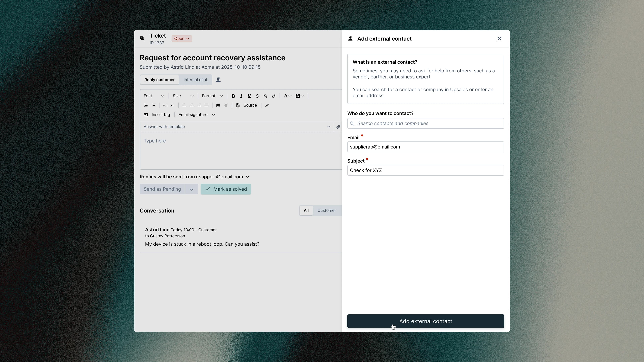Screen dimensions: 644x362
Task: Insert a hyperlink
Action: [267, 105]
